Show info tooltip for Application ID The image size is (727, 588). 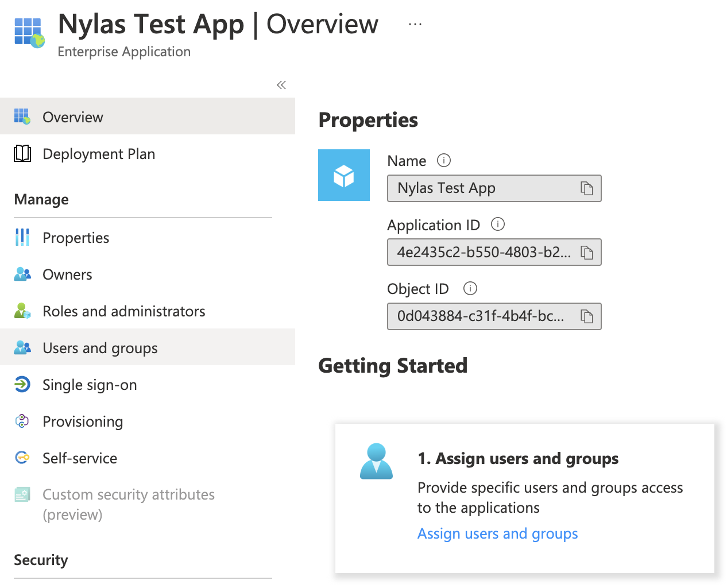pyautogui.click(x=498, y=225)
